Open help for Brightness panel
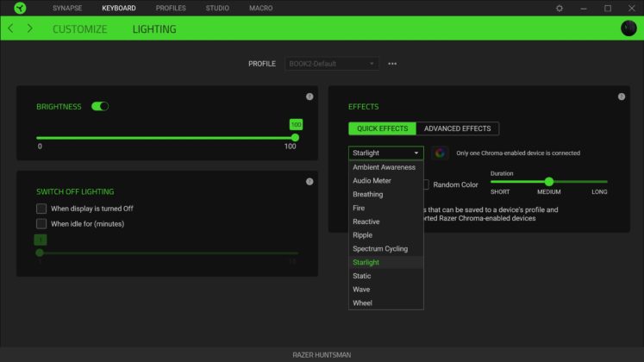644x362 pixels. click(309, 97)
